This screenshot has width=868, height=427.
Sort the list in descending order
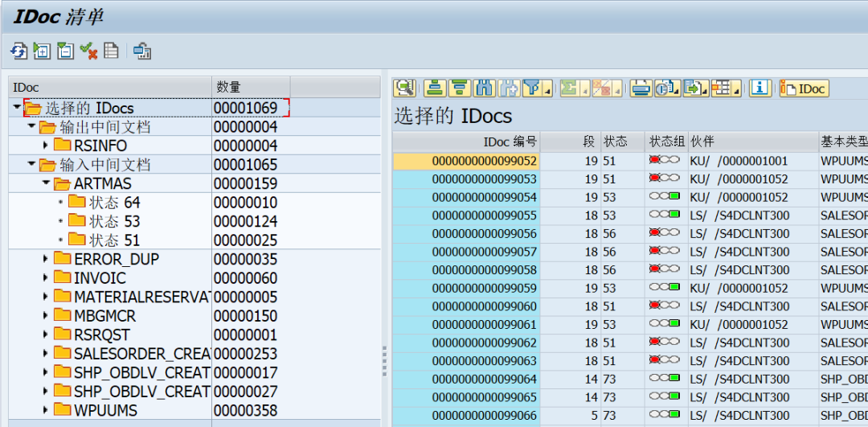point(460,88)
